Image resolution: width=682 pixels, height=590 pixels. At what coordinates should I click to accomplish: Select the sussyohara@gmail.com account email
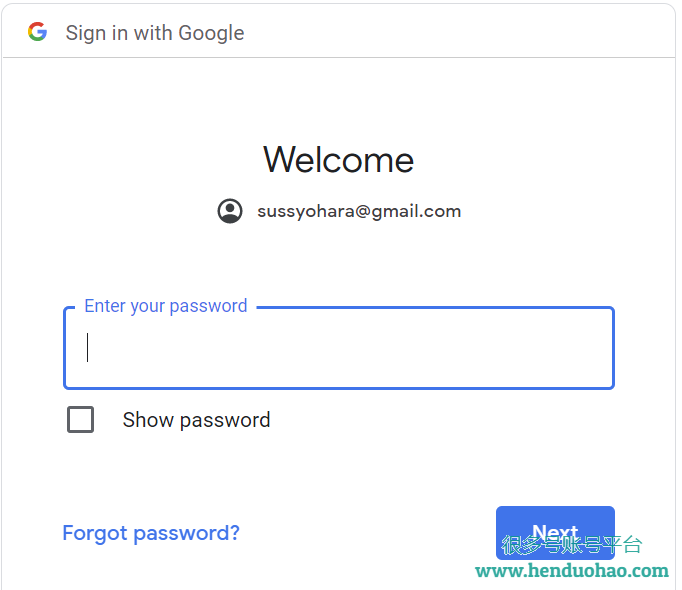coord(359,211)
